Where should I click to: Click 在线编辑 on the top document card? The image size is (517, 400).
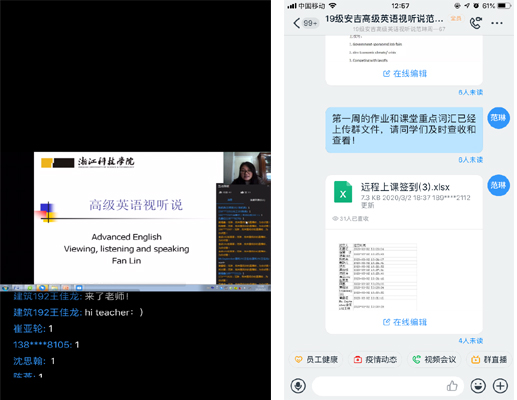[x=405, y=73]
